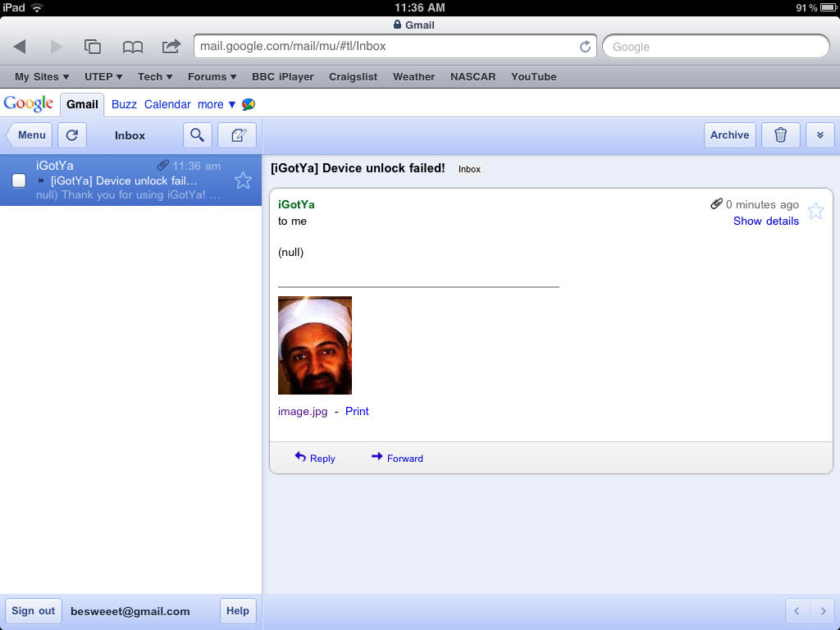Star the opened email in message pane

coord(815,212)
